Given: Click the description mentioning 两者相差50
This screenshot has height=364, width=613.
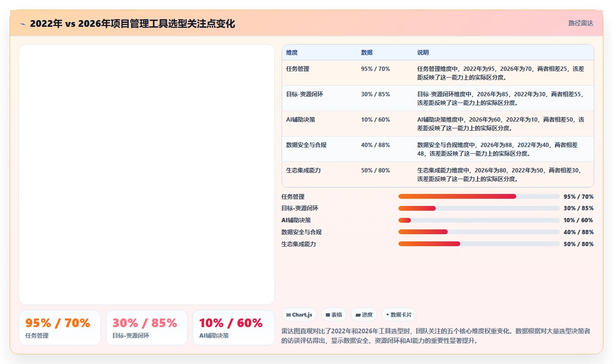Looking at the screenshot, I should tap(501, 124).
